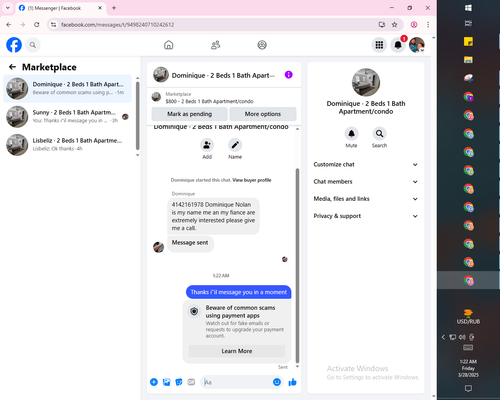This screenshot has width=500, height=400.
Task: Open the $800 2 Beds Marketplace listing
Action: (209, 98)
